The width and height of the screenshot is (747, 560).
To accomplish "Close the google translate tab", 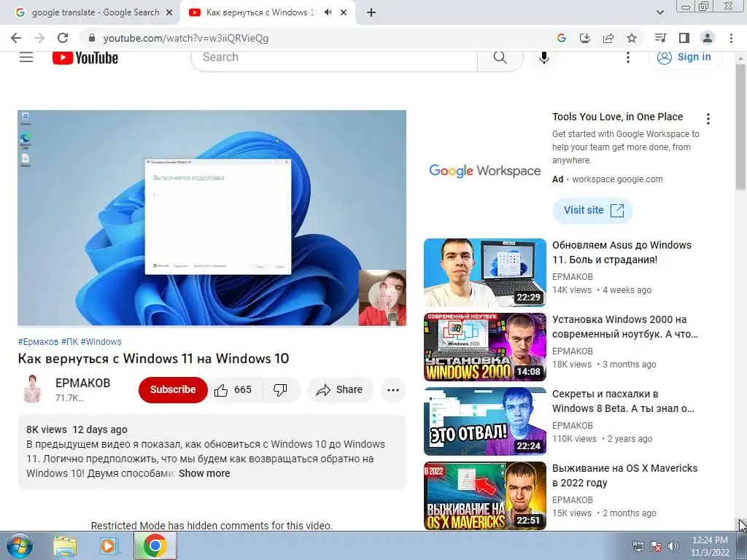I will [169, 13].
